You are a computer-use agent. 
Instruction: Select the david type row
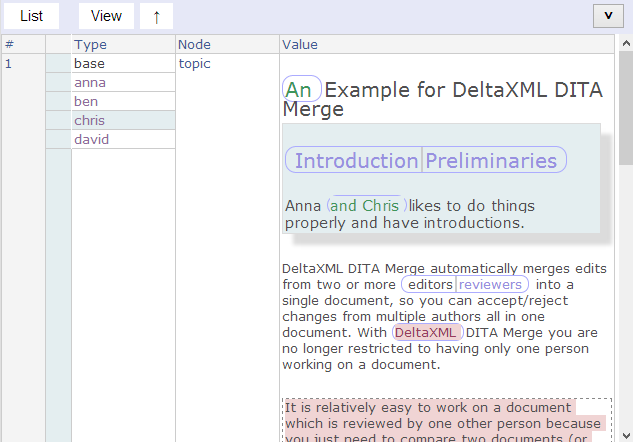point(123,139)
